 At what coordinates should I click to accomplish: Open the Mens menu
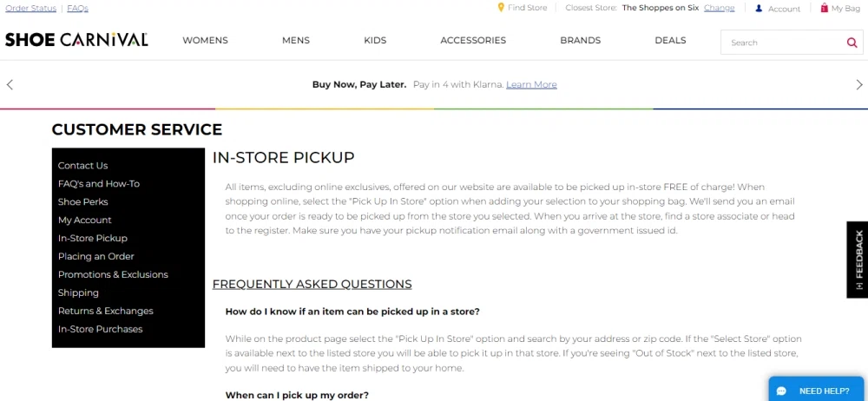296,41
